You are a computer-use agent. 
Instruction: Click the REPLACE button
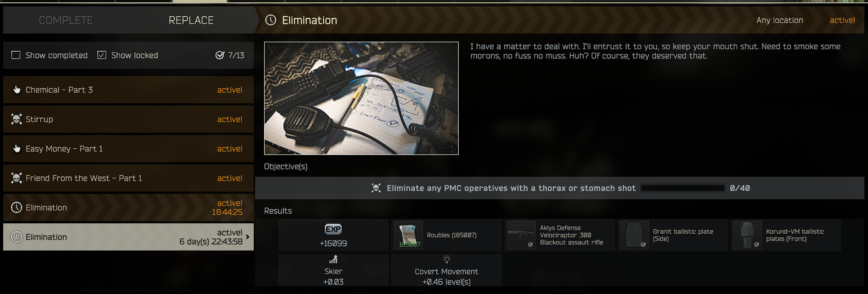(191, 20)
